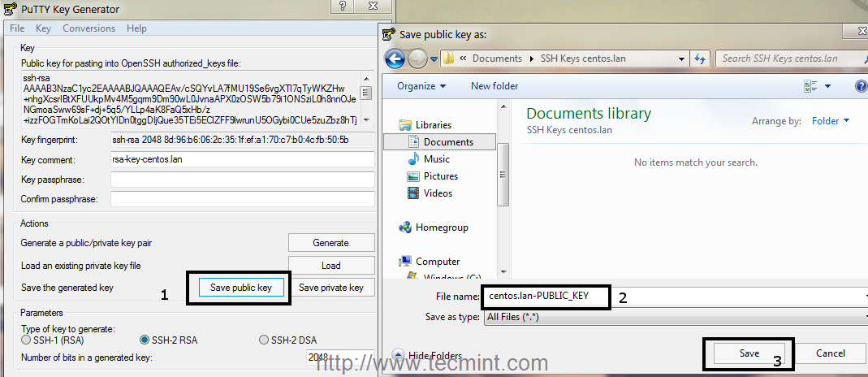Open the Key menu in PuTTYgen
The image size is (868, 377).
coord(43,28)
